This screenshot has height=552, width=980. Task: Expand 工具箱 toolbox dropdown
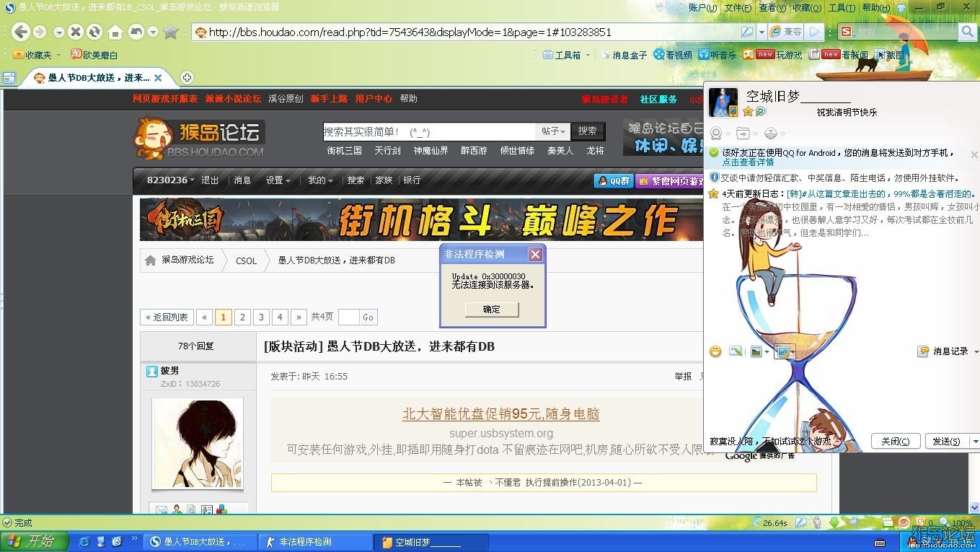[588, 55]
